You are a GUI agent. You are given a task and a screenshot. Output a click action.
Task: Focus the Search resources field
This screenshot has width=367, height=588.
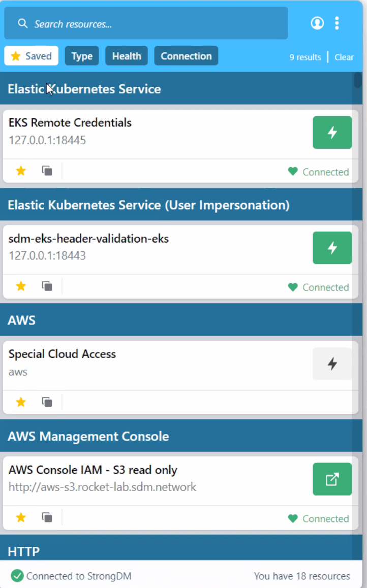pos(146,23)
